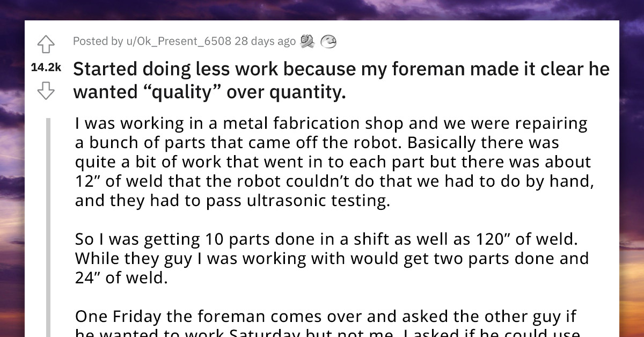Downvote the post using the down arrow

click(x=47, y=90)
